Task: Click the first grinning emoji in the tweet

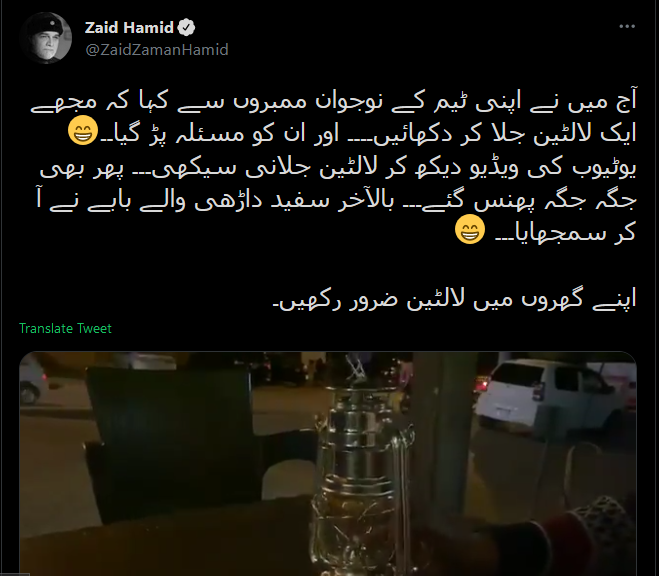Action: 83,130
